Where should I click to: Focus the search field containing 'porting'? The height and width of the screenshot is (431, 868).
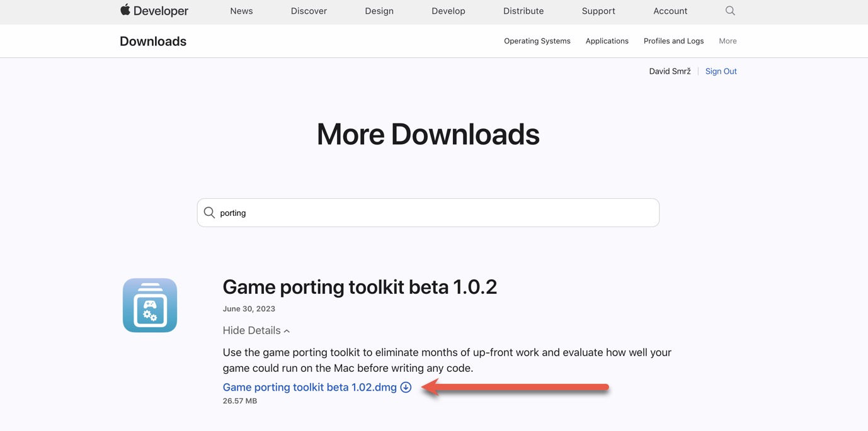(428, 213)
